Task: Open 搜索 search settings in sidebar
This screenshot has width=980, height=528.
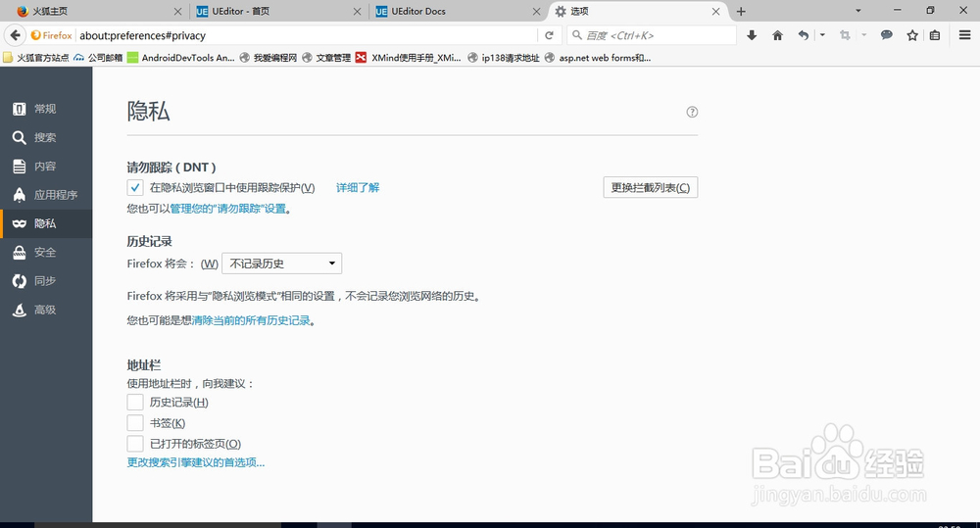Action: click(46, 137)
